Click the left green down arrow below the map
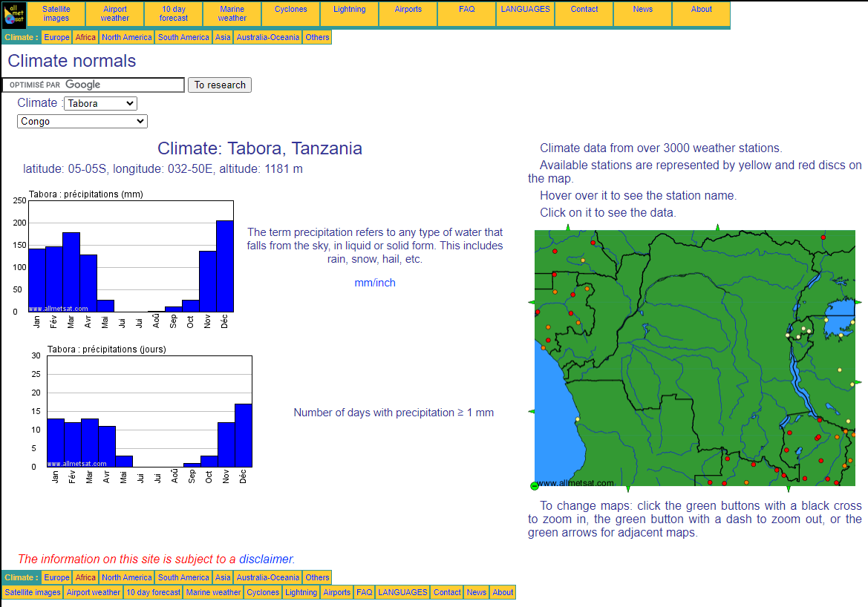This screenshot has width=868, height=607. 627,489
